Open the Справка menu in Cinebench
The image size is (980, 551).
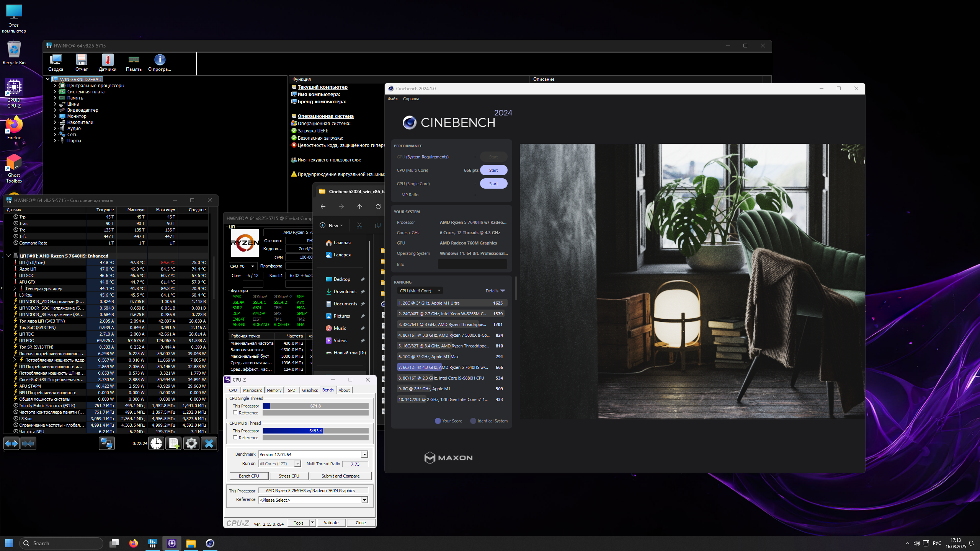coord(411,99)
